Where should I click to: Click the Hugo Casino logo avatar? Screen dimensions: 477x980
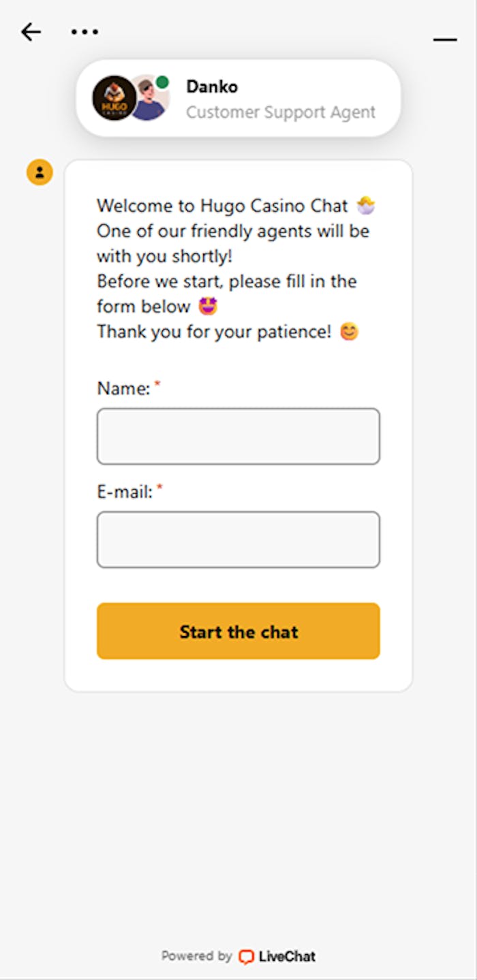[114, 99]
